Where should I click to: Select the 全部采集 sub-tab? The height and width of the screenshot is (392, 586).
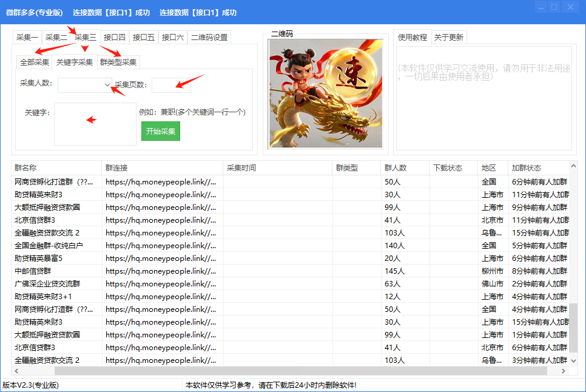click(35, 62)
